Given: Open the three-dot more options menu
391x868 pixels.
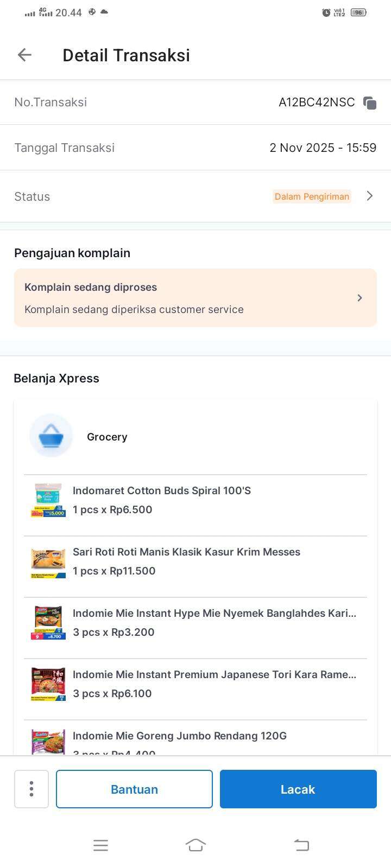Looking at the screenshot, I should 31,789.
